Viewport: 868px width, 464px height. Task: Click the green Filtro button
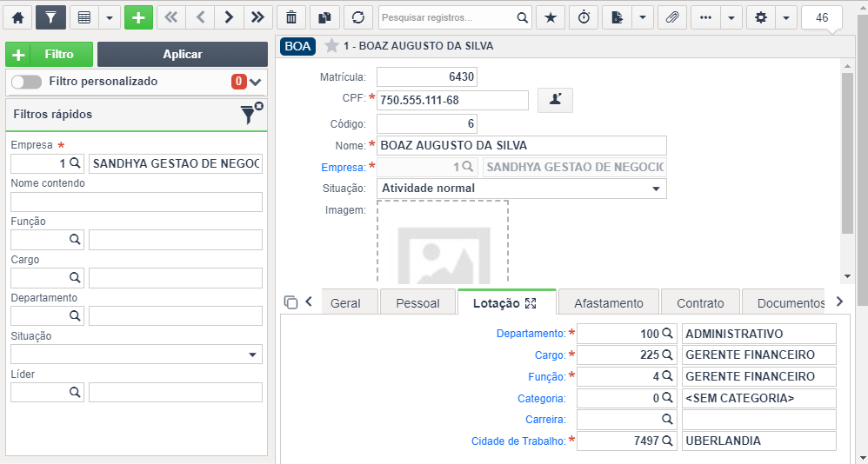(x=50, y=54)
